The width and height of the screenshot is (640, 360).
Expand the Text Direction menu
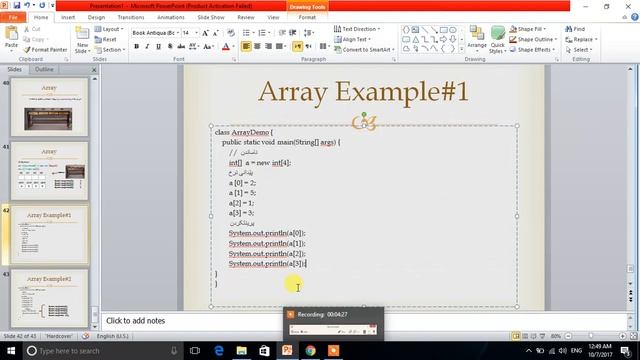point(357,29)
